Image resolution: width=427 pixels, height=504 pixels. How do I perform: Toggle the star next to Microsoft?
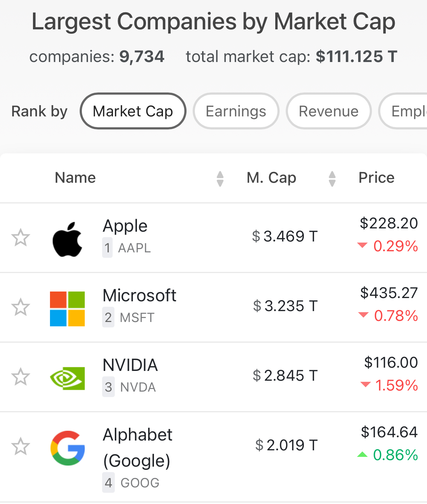pyautogui.click(x=21, y=307)
